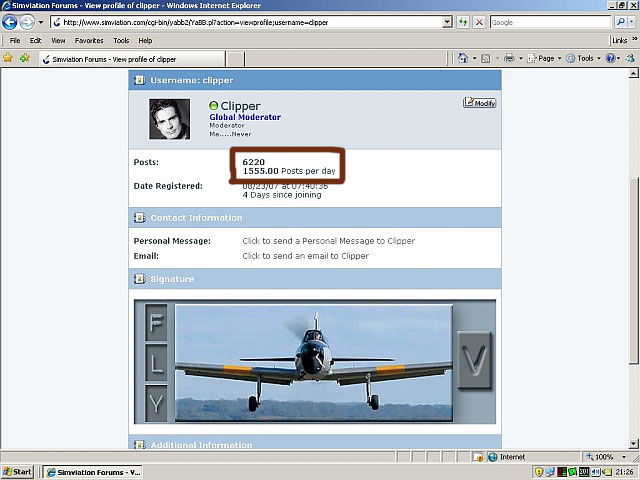Click the Modify profile button
Viewport: 640px width, 480px height.
click(x=480, y=103)
